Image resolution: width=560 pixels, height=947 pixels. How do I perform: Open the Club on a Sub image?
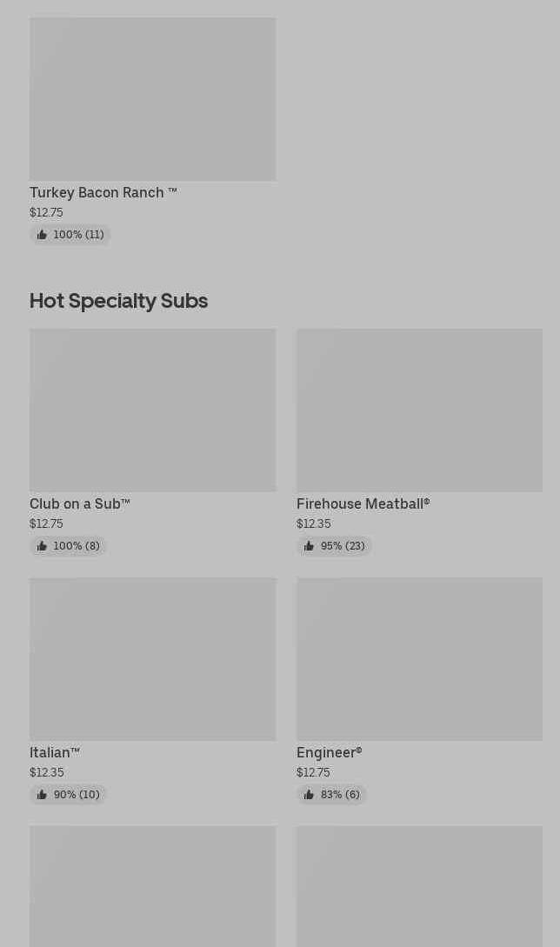pyautogui.click(x=152, y=410)
